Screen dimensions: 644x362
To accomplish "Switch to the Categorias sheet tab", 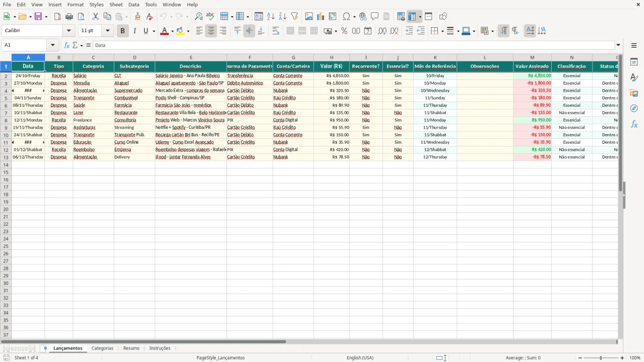I will click(103, 349).
